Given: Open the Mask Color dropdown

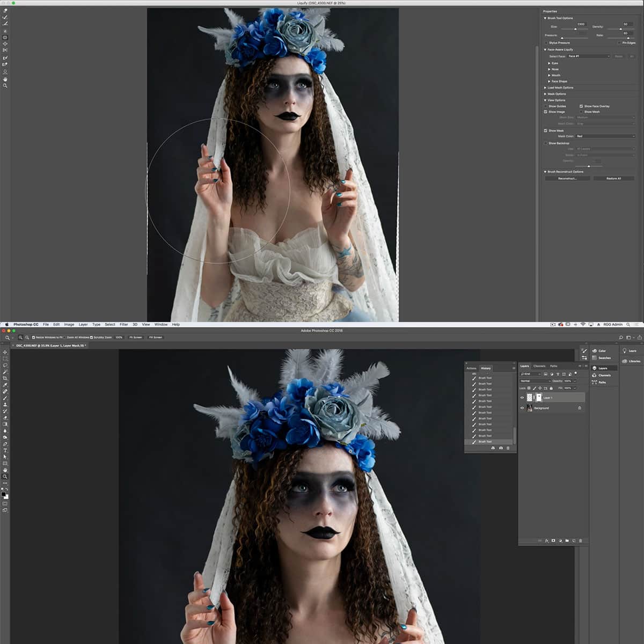Looking at the screenshot, I should point(605,136).
